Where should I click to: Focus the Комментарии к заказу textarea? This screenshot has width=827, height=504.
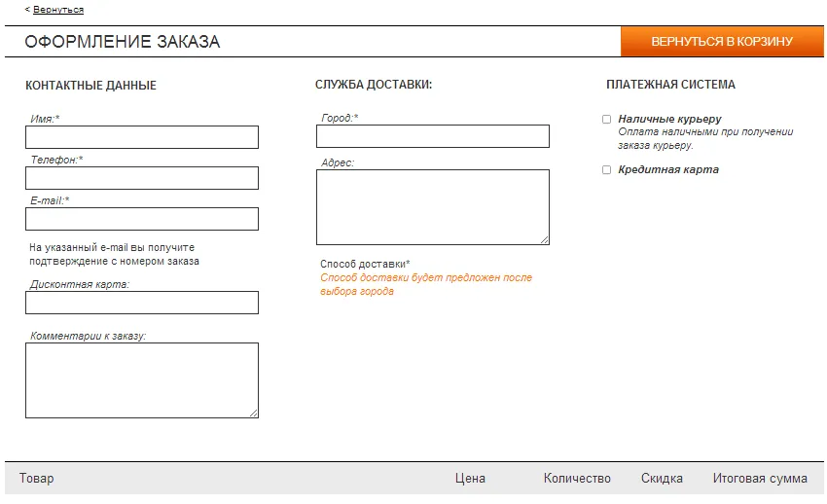tap(142, 380)
